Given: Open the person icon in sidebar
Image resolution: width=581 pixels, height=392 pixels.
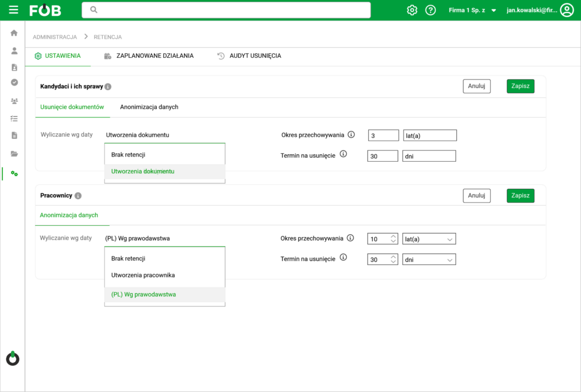Looking at the screenshot, I should pos(14,50).
